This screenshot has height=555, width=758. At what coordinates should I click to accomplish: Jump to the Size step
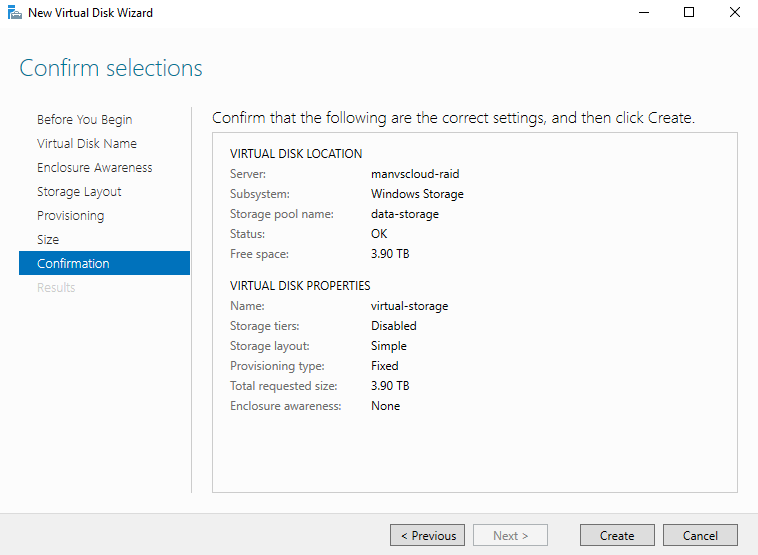coord(48,239)
